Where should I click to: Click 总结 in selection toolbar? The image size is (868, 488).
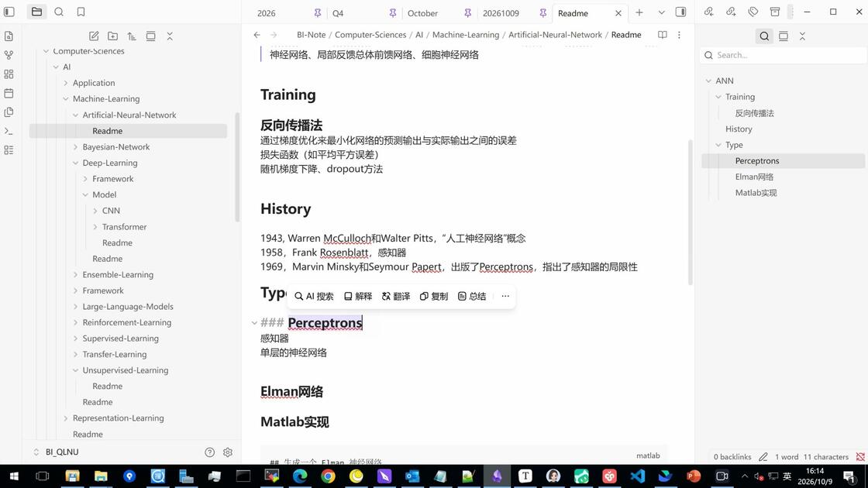click(x=472, y=297)
